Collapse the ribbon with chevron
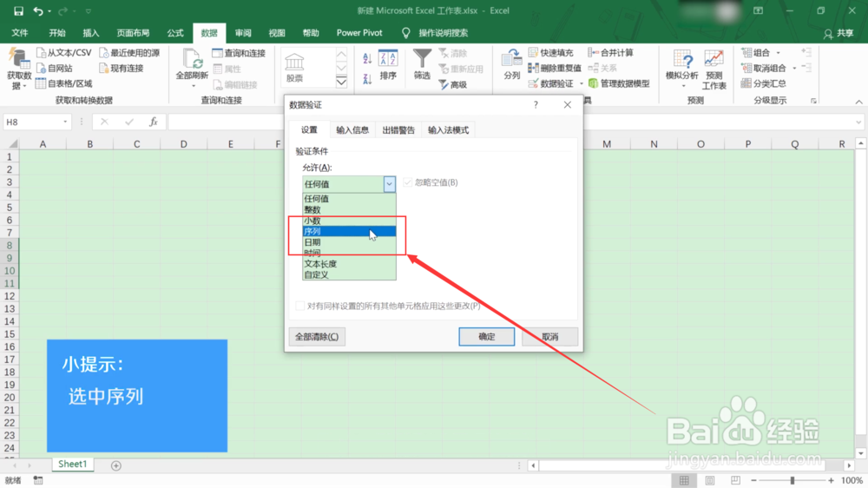868x488 pixels. pyautogui.click(x=858, y=102)
